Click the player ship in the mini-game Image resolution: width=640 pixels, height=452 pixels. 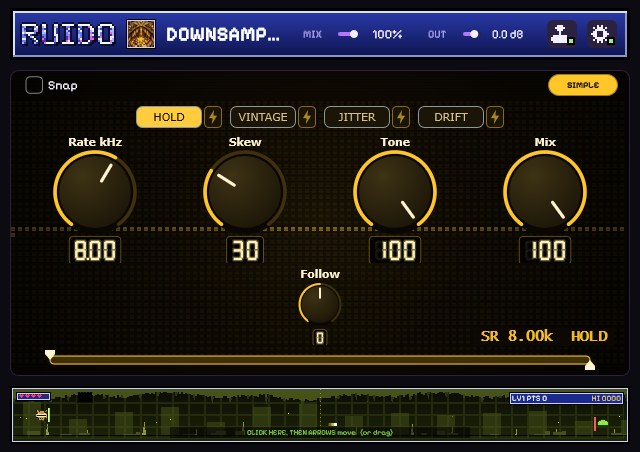pos(41,415)
